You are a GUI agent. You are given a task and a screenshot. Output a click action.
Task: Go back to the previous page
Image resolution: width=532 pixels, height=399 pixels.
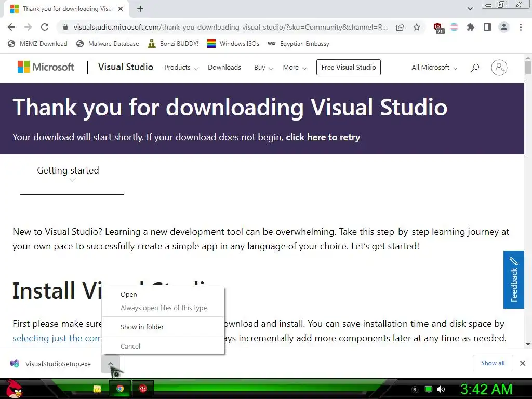11,27
